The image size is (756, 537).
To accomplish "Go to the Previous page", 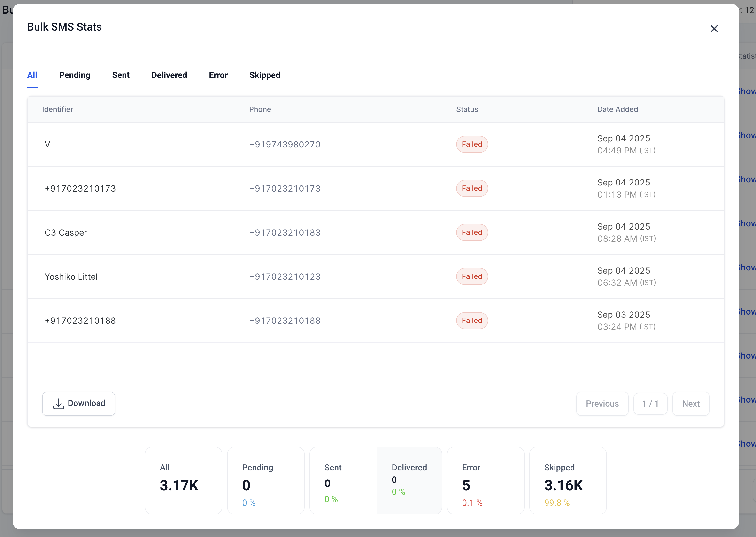I will click(x=602, y=404).
